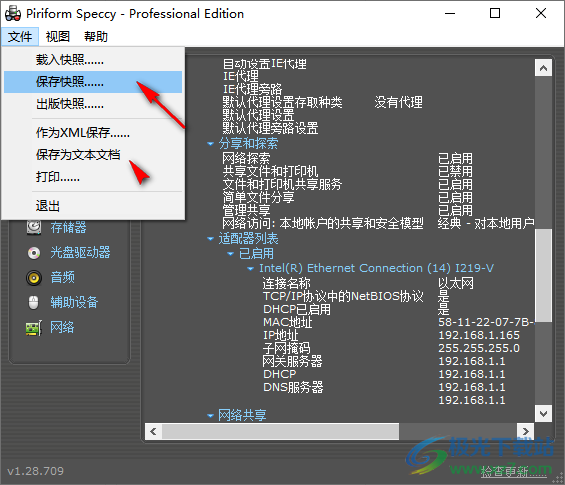Choose 退出 to exit the program
Image resolution: width=565 pixels, height=485 pixels.
93,206
